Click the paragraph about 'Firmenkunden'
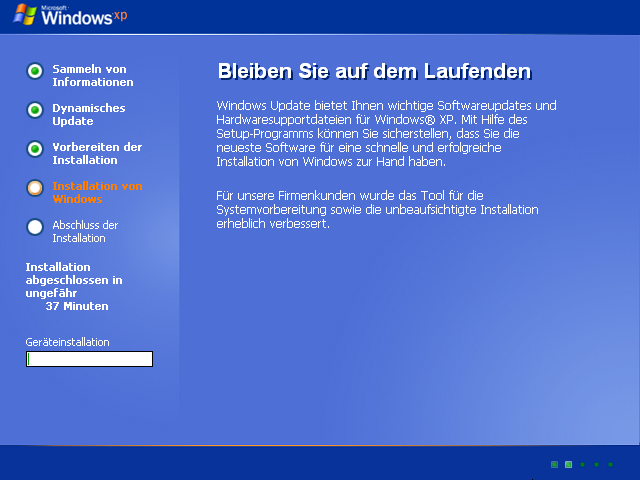The width and height of the screenshot is (640, 480). click(x=377, y=210)
